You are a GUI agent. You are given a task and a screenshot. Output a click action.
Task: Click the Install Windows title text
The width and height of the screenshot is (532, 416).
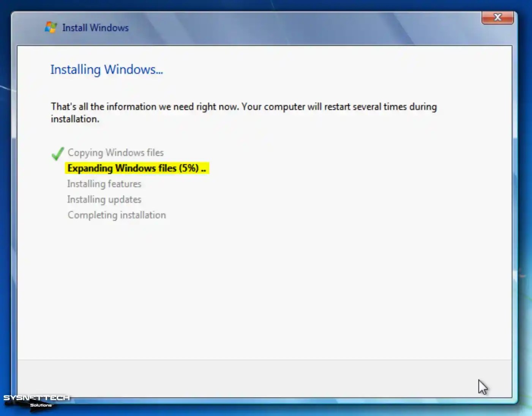[95, 27]
